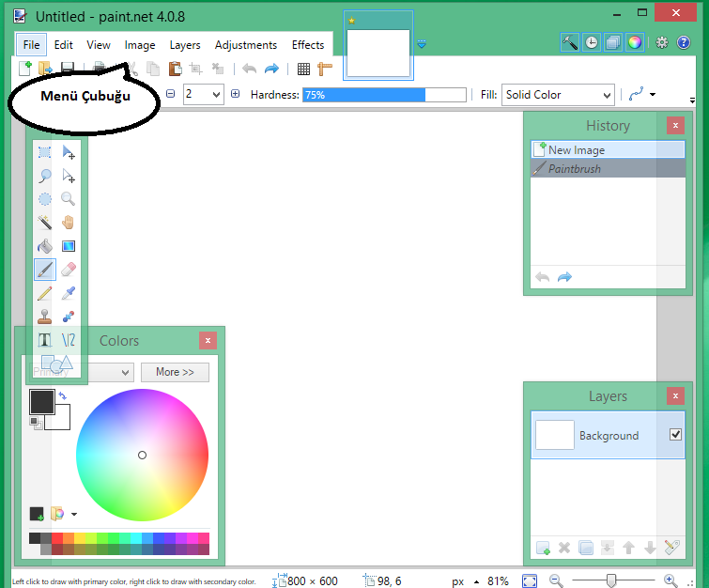Select the Recolor tool

tap(69, 317)
